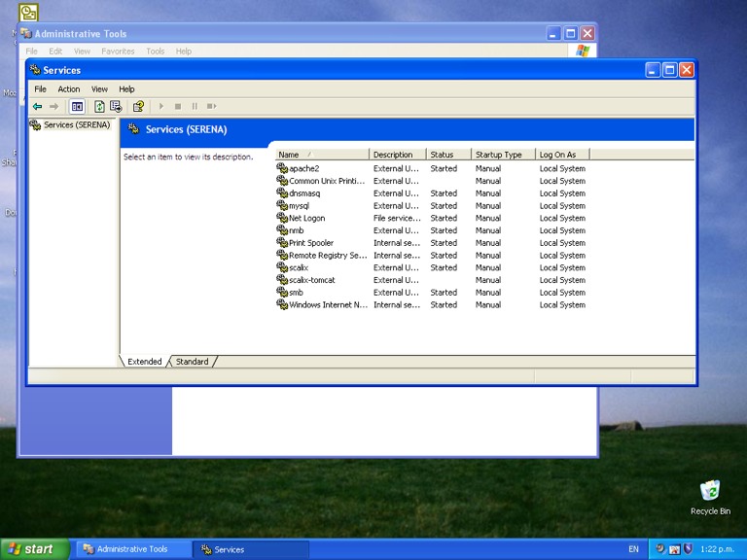Screen dimensions: 747x560
Task: Open the Tools menu in Administrative Tools
Action: point(155,51)
